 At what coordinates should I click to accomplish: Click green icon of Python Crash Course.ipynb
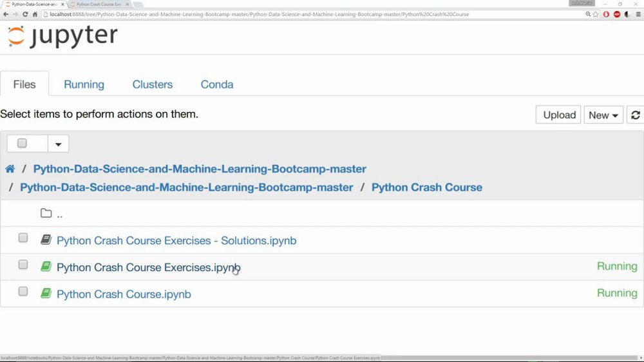(x=46, y=293)
